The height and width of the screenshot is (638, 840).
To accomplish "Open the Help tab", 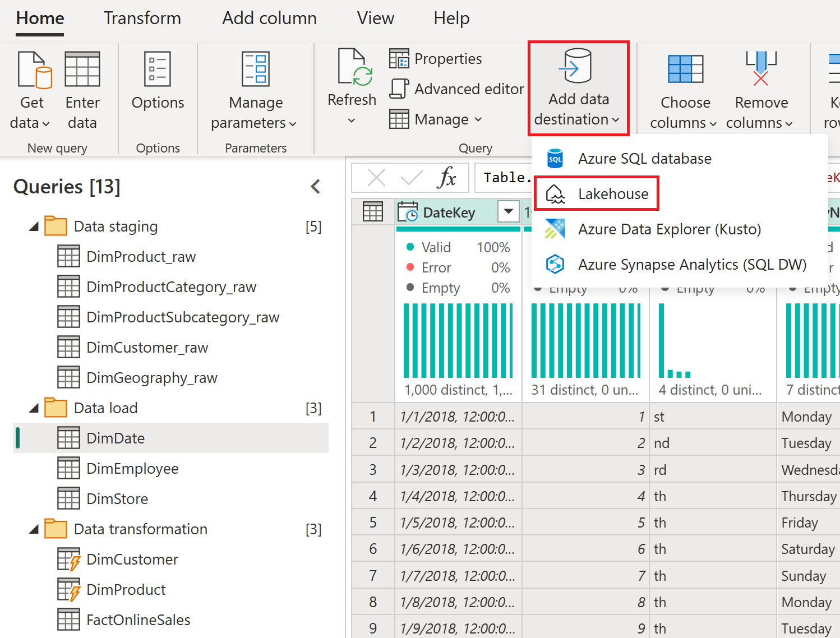I will point(451,19).
